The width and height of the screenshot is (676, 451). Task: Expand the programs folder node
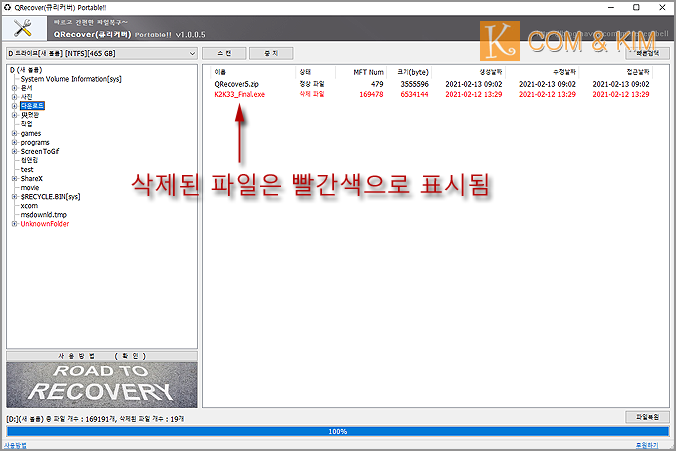15,142
